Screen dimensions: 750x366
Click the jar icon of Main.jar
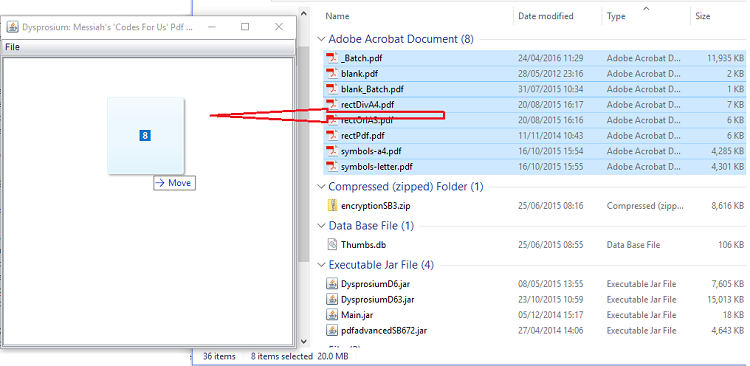[332, 315]
